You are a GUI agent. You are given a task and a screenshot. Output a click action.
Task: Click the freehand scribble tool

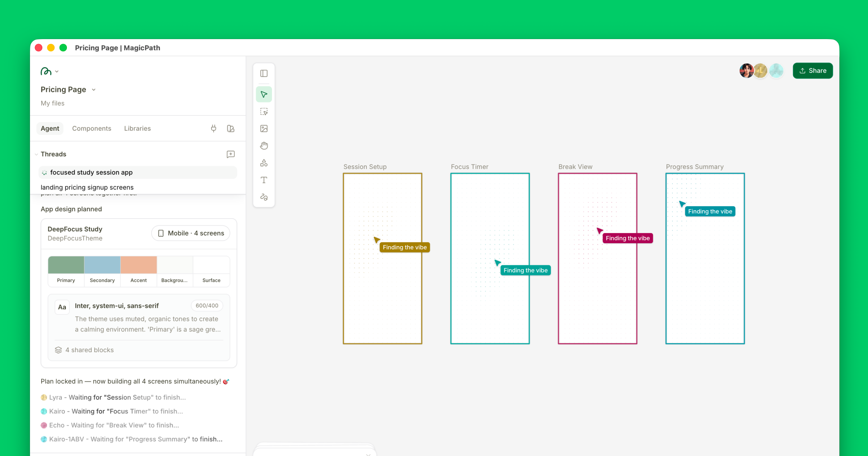tap(264, 197)
